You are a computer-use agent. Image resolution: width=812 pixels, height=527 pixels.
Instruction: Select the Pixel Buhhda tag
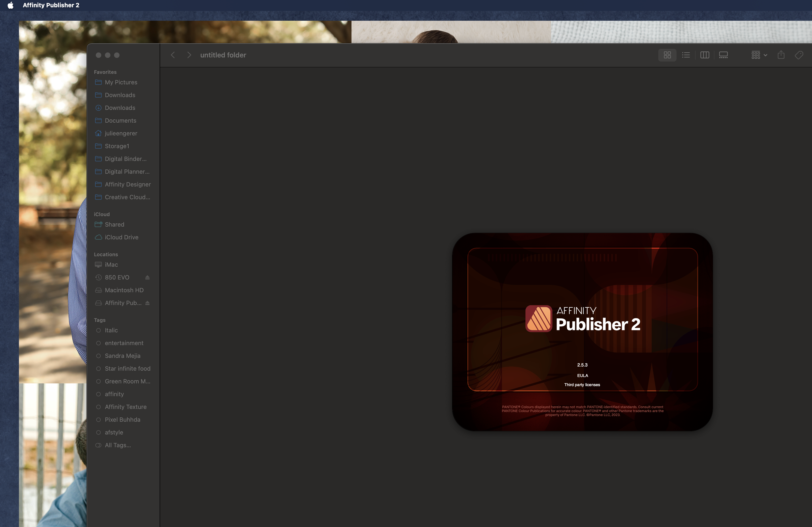click(123, 420)
